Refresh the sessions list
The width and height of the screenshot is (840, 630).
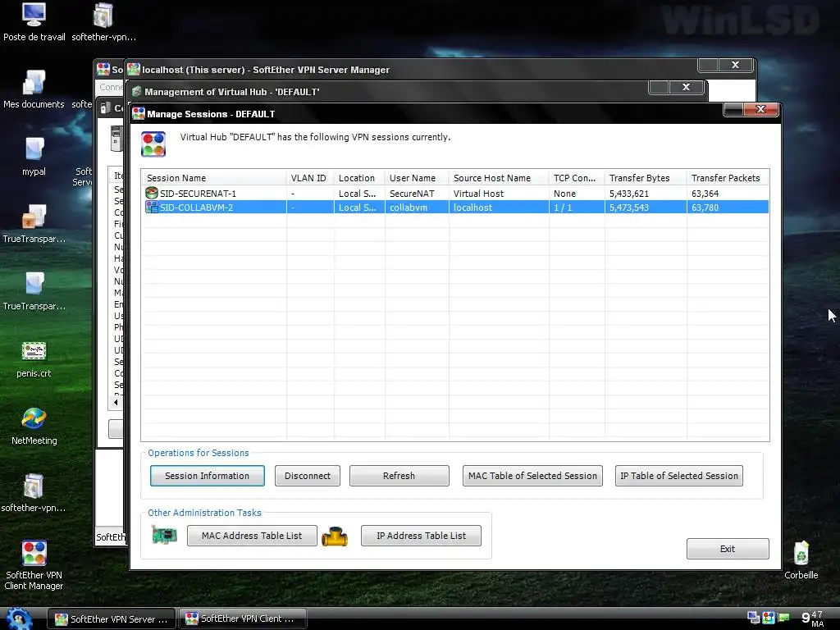(x=399, y=476)
